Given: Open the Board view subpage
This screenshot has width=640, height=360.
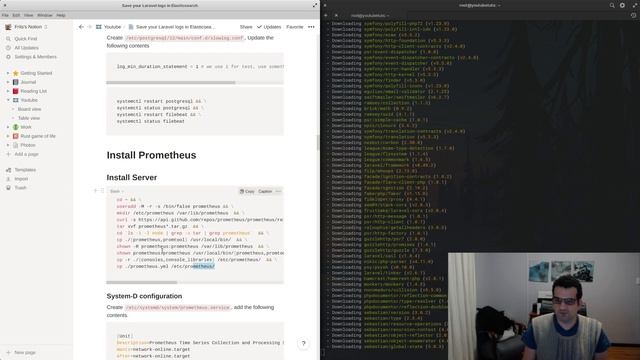Looking at the screenshot, I should (29, 109).
